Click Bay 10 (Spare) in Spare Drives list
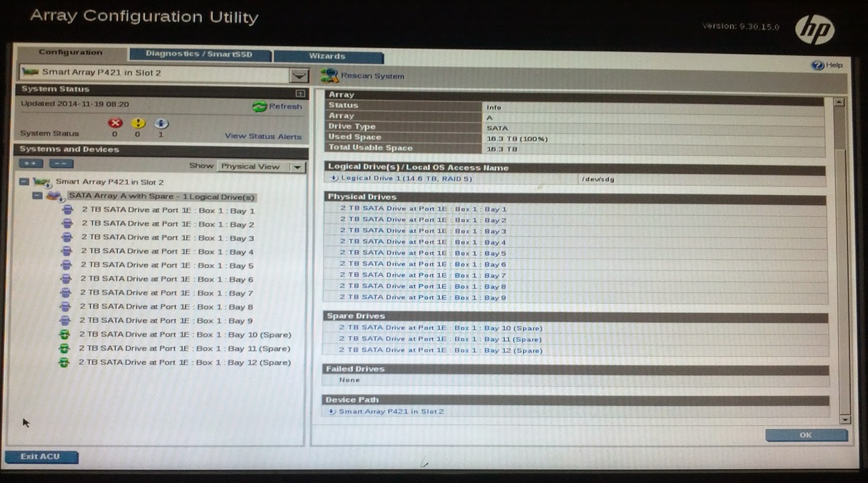 coord(441,328)
